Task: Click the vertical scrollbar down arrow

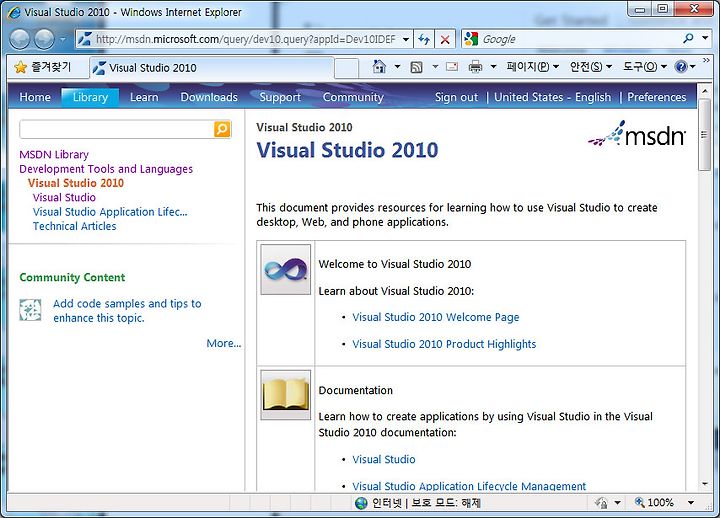Action: click(x=705, y=484)
